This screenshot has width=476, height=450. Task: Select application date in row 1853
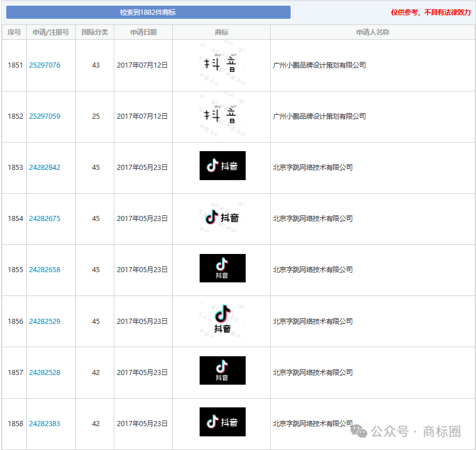(x=142, y=168)
